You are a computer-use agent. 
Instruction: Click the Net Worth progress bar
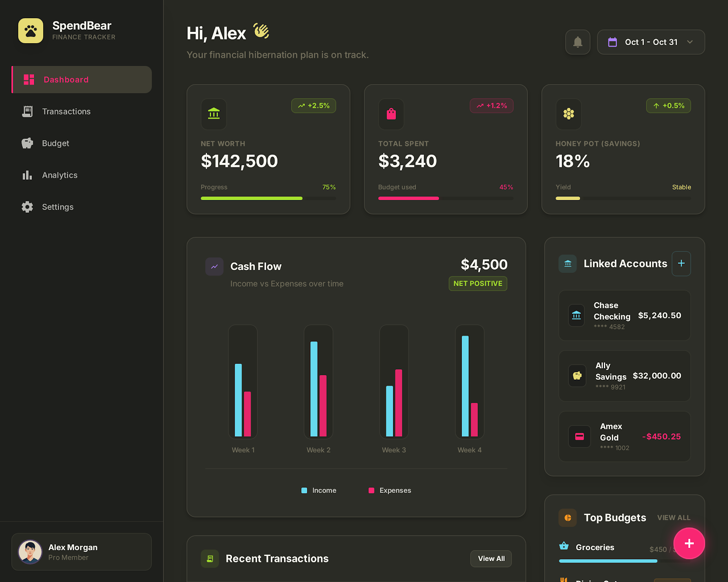[268, 198]
